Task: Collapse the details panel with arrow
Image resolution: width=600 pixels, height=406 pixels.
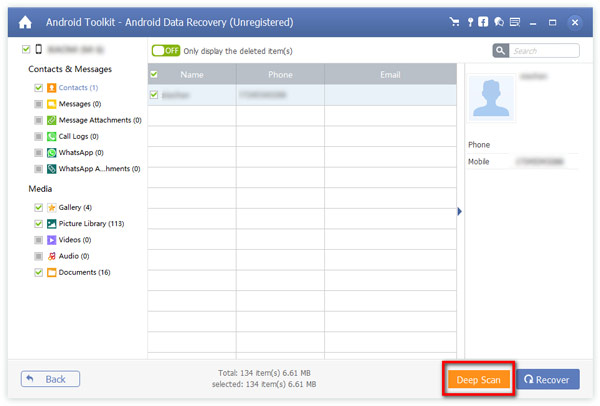Action: 459,211
